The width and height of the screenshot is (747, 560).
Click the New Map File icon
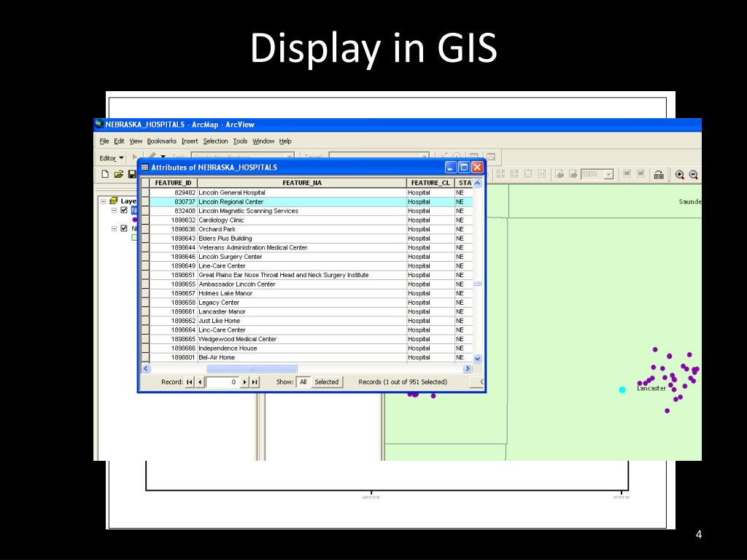pyautogui.click(x=105, y=174)
